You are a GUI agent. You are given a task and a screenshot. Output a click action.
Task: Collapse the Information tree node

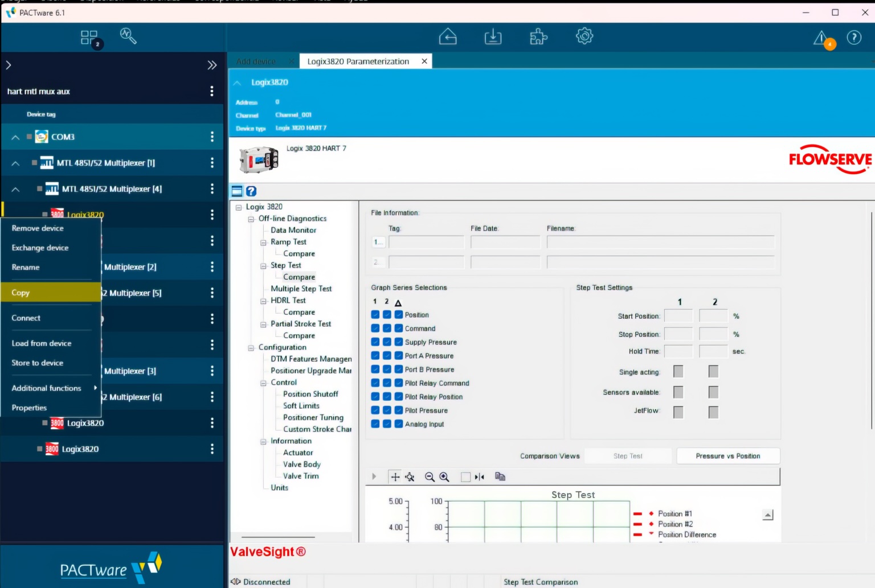(x=263, y=442)
